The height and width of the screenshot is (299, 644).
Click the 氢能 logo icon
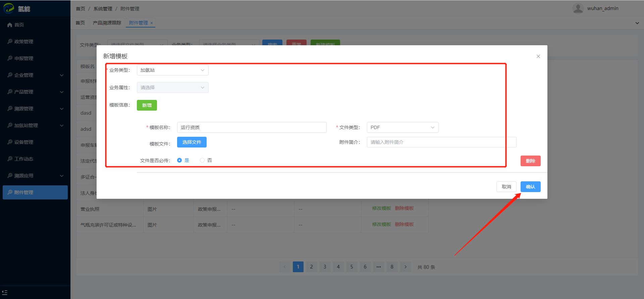pos(9,8)
